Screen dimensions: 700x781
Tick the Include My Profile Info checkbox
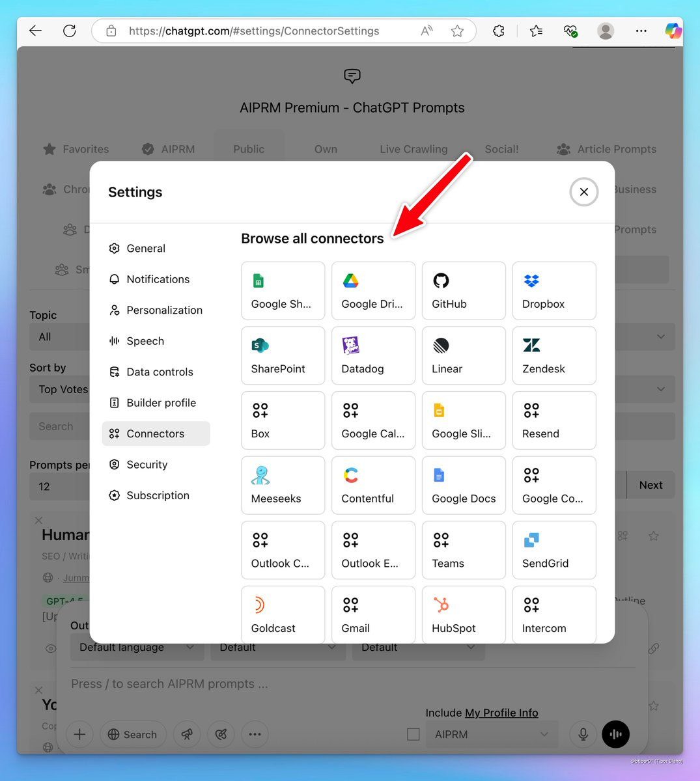[413, 734]
